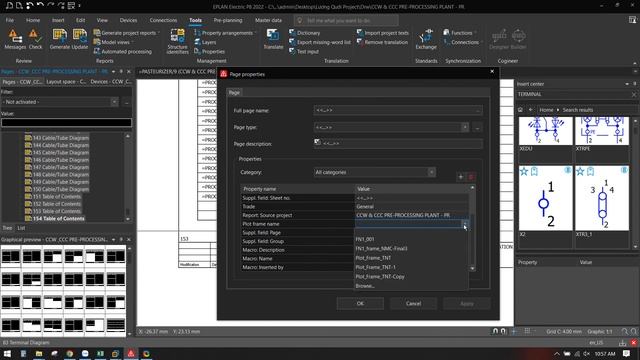Click the Filter ellipsis button
This screenshot has width=640, height=360.
pos(127,102)
